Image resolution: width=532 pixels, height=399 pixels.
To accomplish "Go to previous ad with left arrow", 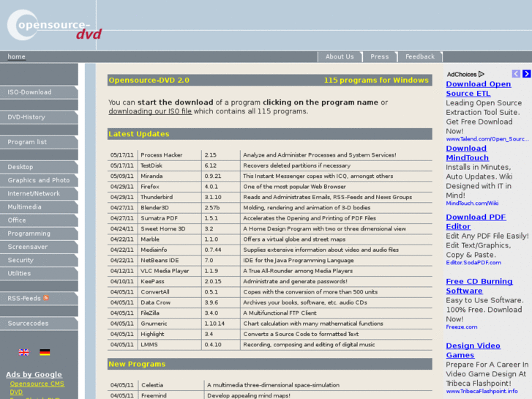I will pos(516,74).
